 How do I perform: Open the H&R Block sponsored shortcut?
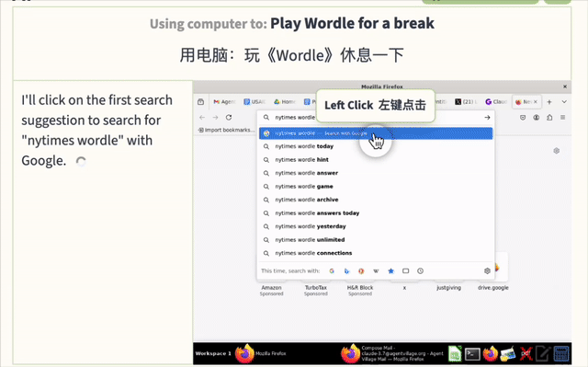click(360, 290)
